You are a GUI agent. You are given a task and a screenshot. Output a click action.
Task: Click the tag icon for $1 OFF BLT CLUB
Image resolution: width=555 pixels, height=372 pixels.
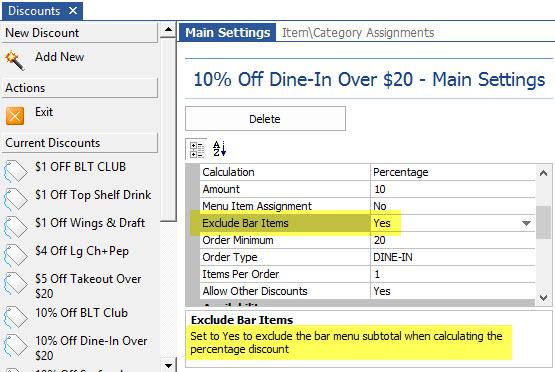tap(15, 171)
